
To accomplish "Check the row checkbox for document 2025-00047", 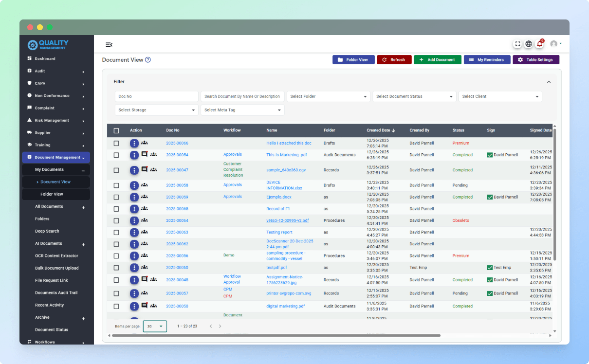I will coord(116,170).
